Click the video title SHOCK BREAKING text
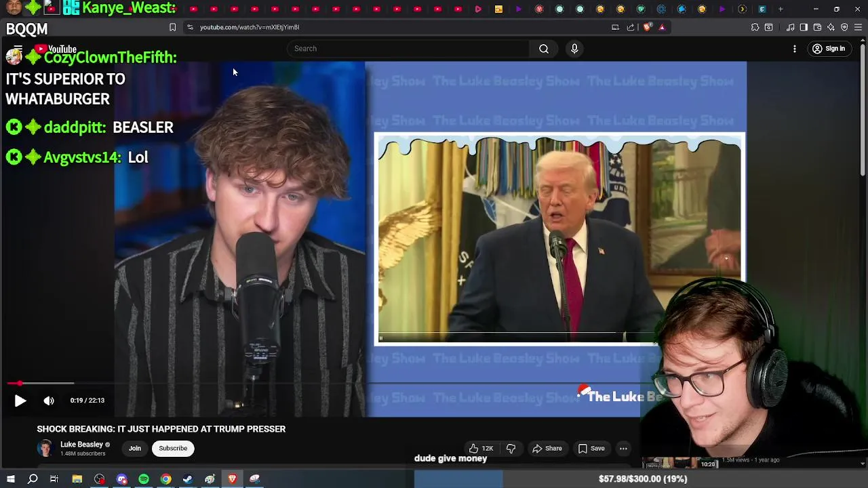The height and width of the screenshot is (488, 868). [x=161, y=429]
